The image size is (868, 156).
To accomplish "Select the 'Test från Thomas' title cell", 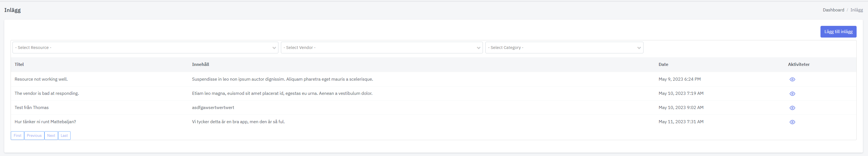I will [x=32, y=108].
